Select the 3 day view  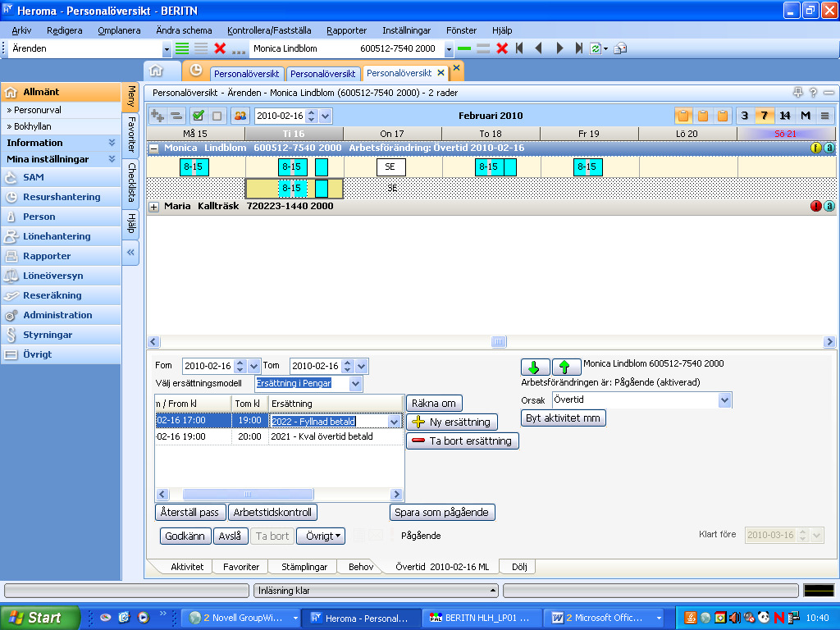744,116
